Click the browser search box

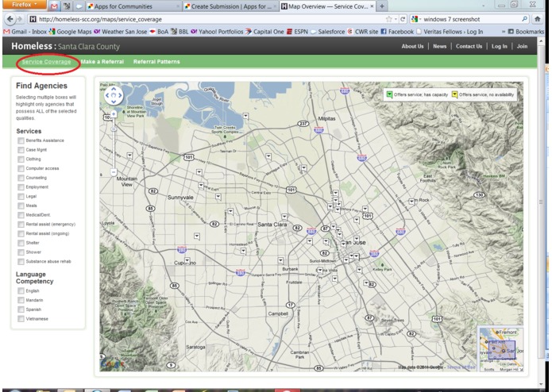click(x=470, y=19)
